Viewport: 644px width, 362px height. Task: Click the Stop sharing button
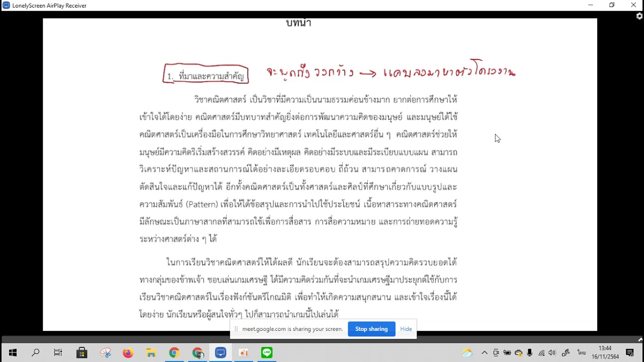click(x=371, y=329)
